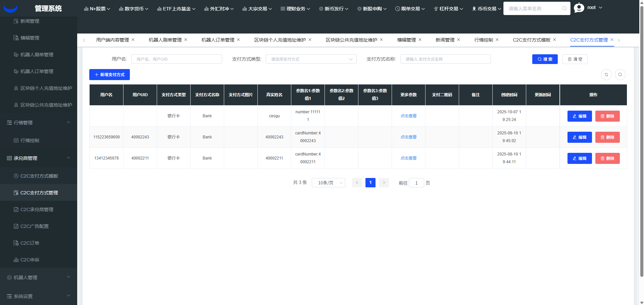Edit the 115223659609 user's payment method

click(579, 137)
